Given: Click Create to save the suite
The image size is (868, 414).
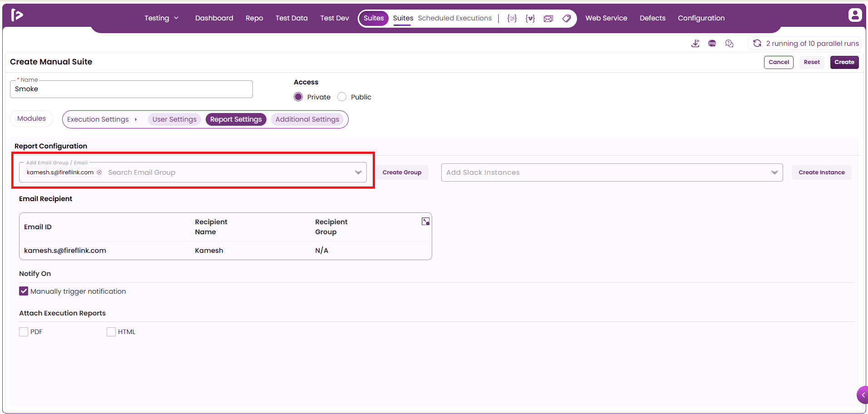Looking at the screenshot, I should click(x=844, y=62).
